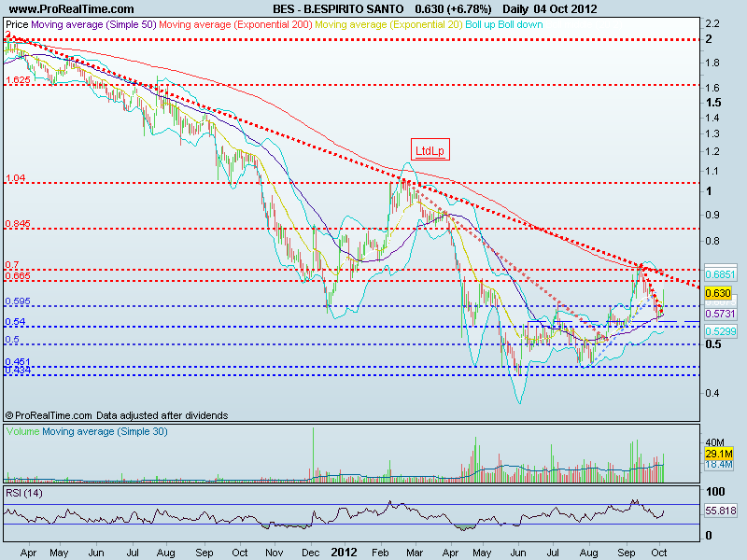This screenshot has width=747, height=560.
Task: Select the '55.818' RSI value tag
Action: [721, 511]
